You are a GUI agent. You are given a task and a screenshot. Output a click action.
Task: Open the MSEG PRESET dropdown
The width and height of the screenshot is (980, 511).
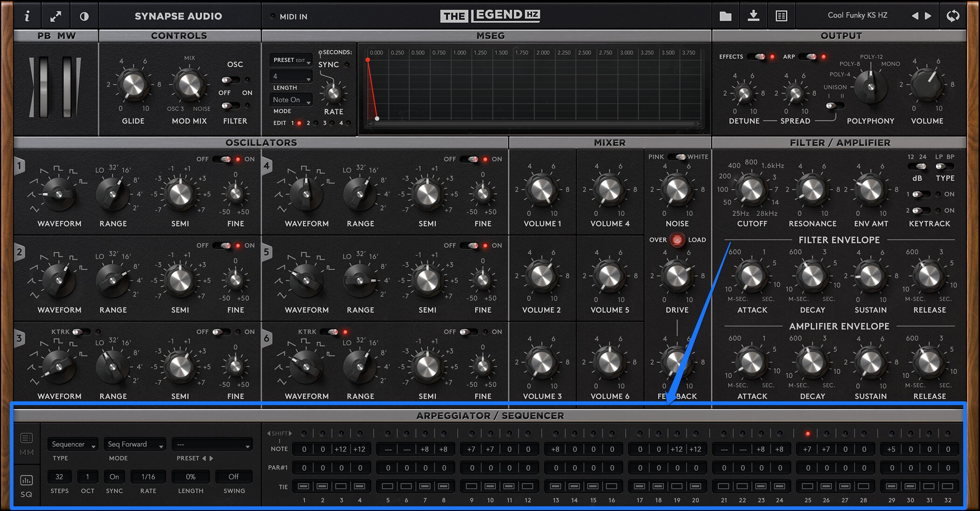pyautogui.click(x=291, y=60)
